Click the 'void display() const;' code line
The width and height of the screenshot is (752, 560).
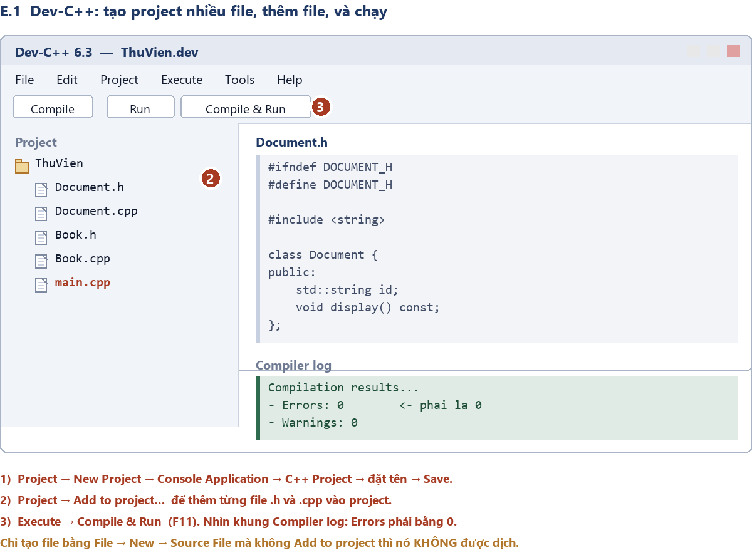[x=368, y=308]
